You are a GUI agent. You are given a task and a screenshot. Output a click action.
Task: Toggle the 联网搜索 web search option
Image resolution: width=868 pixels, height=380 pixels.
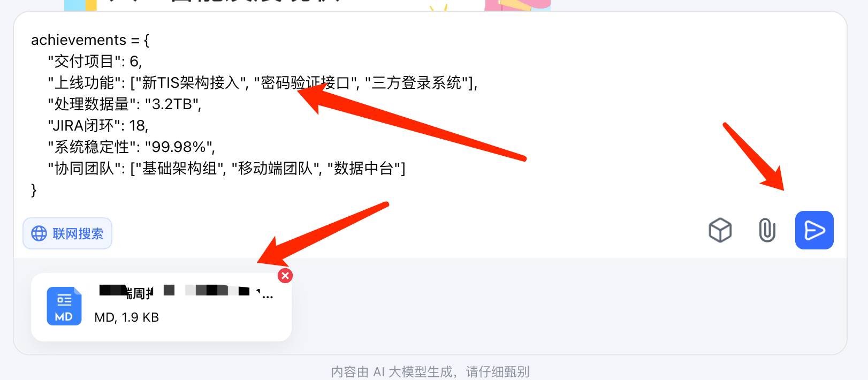coord(67,233)
